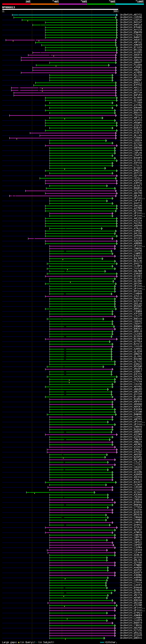Select hit label UniRef100_A8IYS1
This screenshot has width=146, height=644.
click(x=131, y=15)
